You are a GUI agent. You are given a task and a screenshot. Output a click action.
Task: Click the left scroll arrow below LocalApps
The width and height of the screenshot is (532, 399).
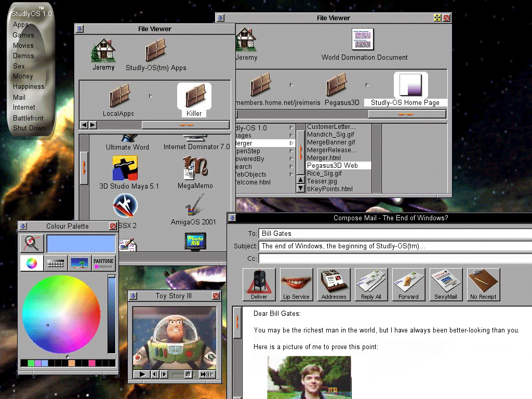tap(84, 125)
